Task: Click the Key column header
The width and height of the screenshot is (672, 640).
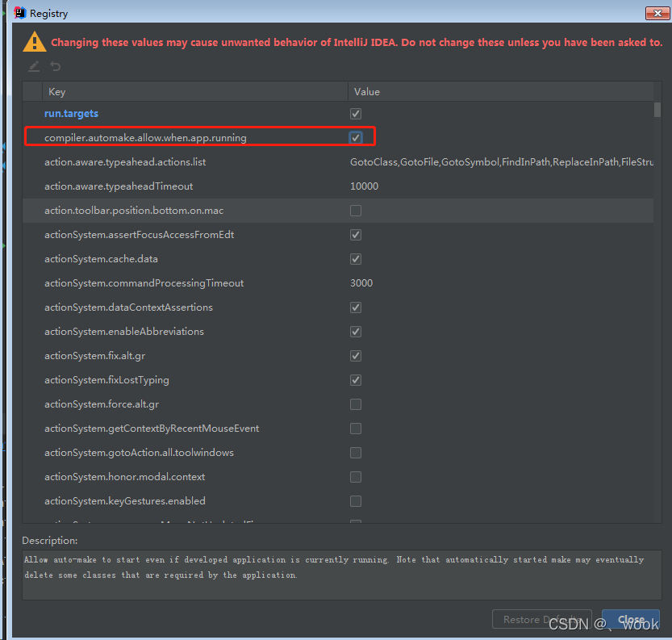Action: click(195, 92)
